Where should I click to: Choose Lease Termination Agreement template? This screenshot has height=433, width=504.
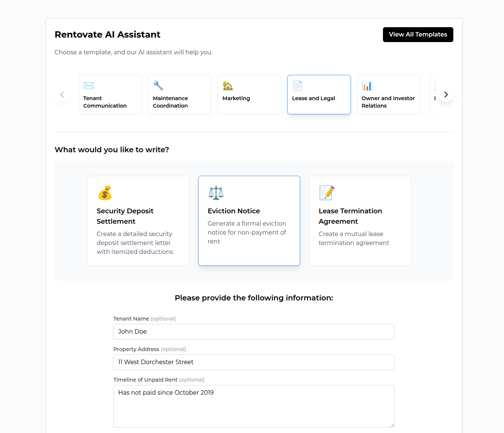click(360, 221)
